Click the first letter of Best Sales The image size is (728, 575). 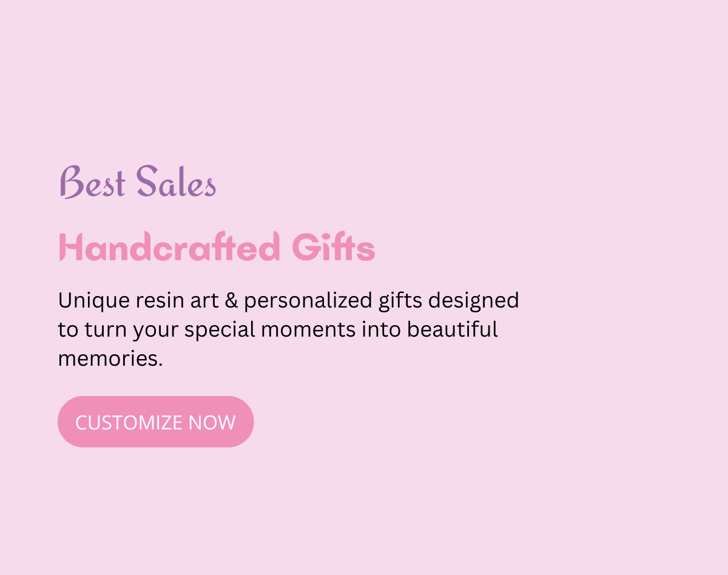tap(72, 182)
